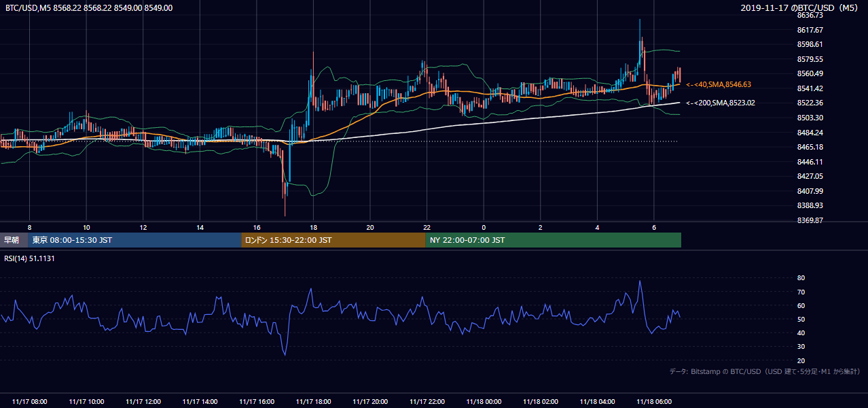Click RSI axis level 80
The width and height of the screenshot is (868, 408).
click(x=801, y=278)
